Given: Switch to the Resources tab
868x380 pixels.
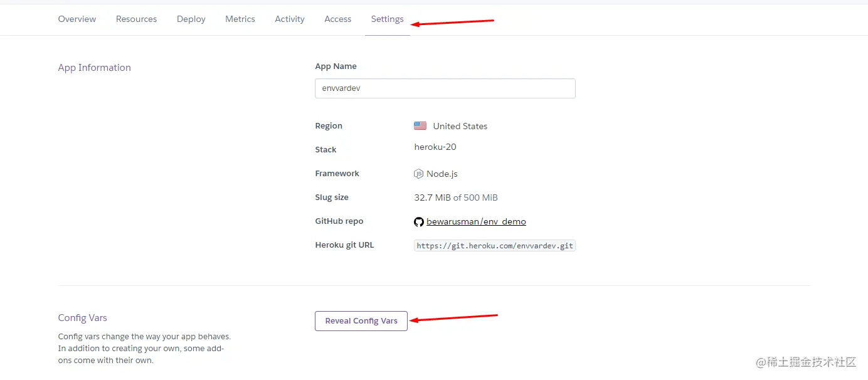Looking at the screenshot, I should [136, 19].
